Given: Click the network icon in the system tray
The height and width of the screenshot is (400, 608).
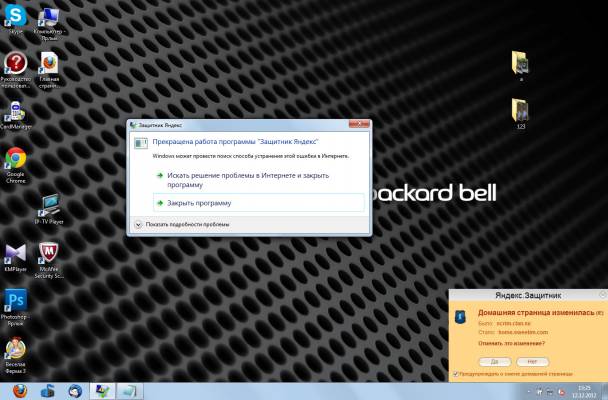Looking at the screenshot, I should [x=550, y=392].
